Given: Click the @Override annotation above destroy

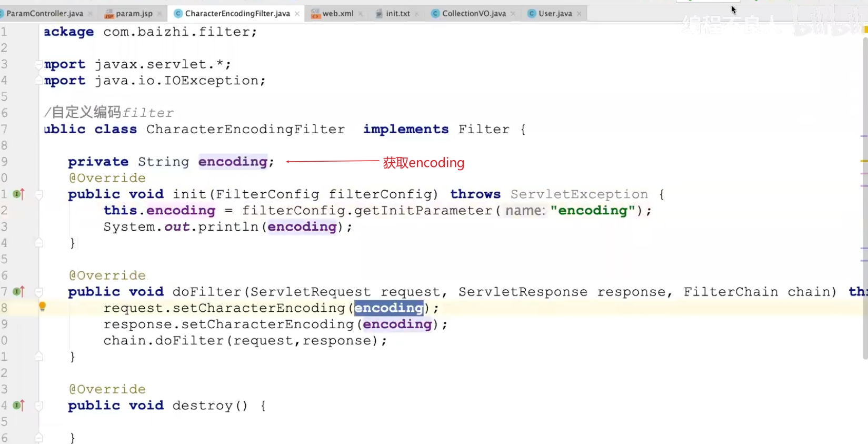Looking at the screenshot, I should click(107, 389).
